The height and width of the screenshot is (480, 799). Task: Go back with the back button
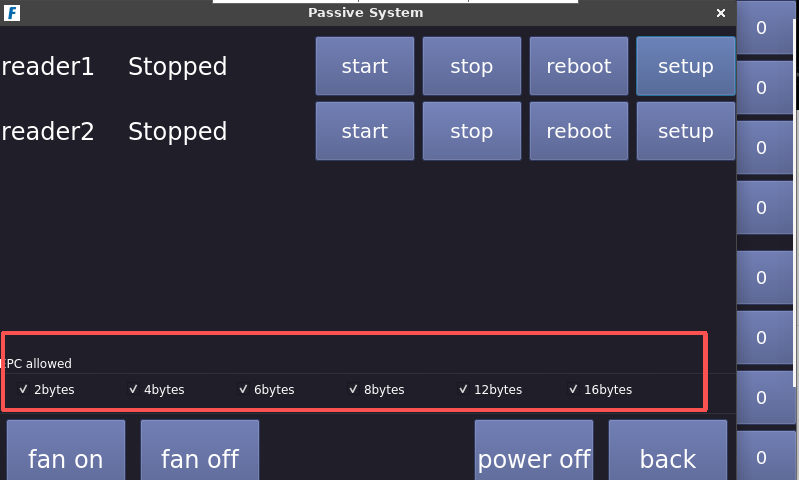(667, 455)
